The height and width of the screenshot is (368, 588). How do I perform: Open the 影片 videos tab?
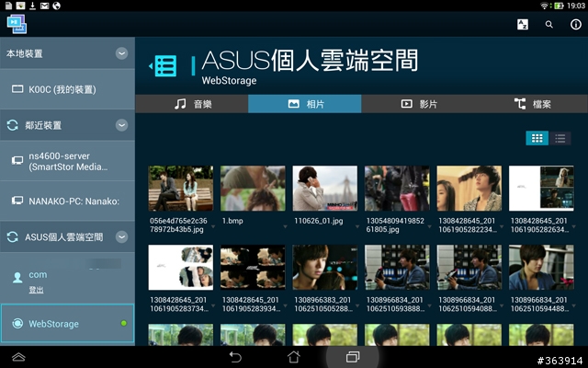[418, 104]
